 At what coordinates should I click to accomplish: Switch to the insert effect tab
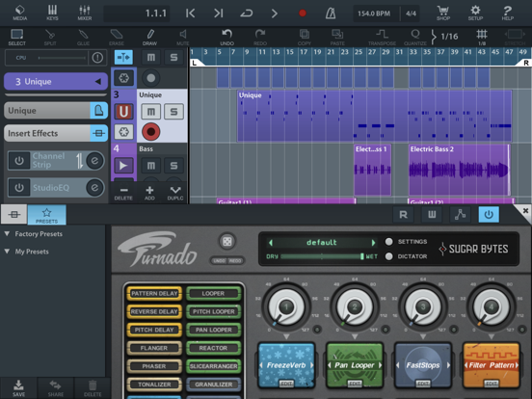tap(13, 214)
